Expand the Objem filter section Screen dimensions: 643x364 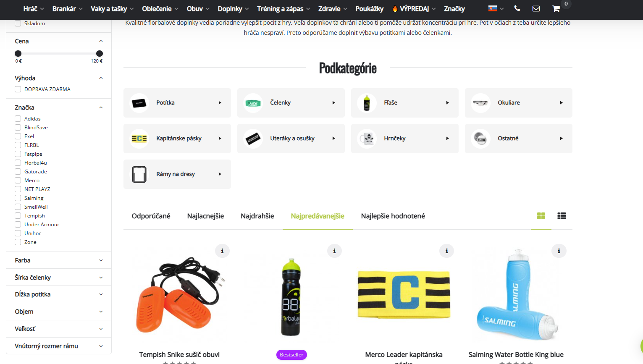tap(59, 312)
